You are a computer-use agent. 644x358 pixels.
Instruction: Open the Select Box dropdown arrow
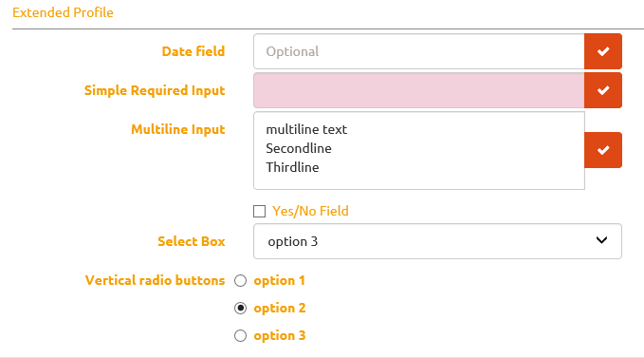[x=601, y=240]
